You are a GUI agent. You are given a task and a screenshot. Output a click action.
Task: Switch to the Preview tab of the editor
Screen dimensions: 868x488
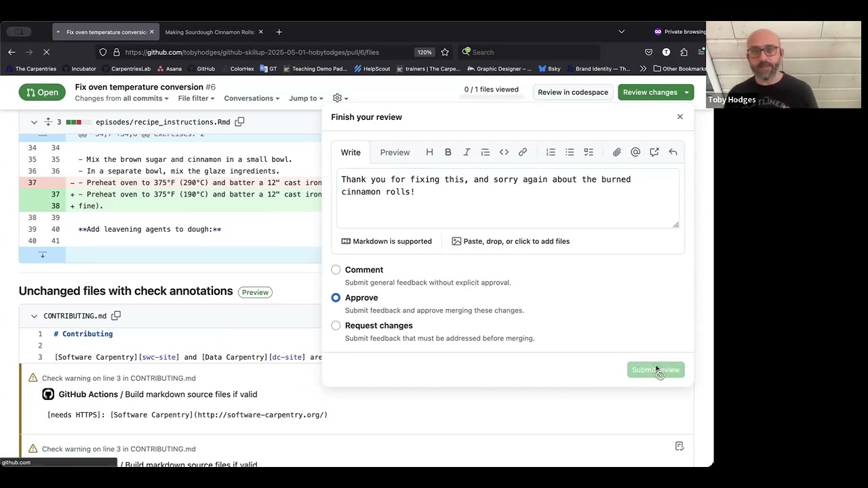395,152
